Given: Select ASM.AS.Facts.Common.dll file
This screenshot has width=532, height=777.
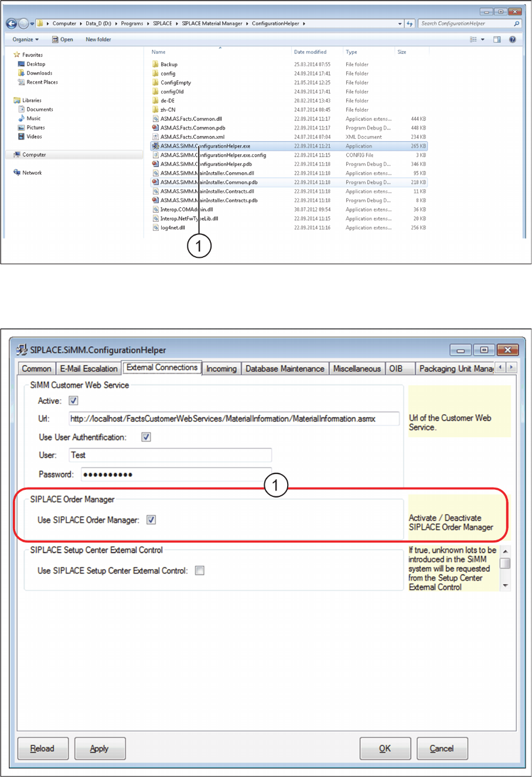Looking at the screenshot, I should [187, 119].
